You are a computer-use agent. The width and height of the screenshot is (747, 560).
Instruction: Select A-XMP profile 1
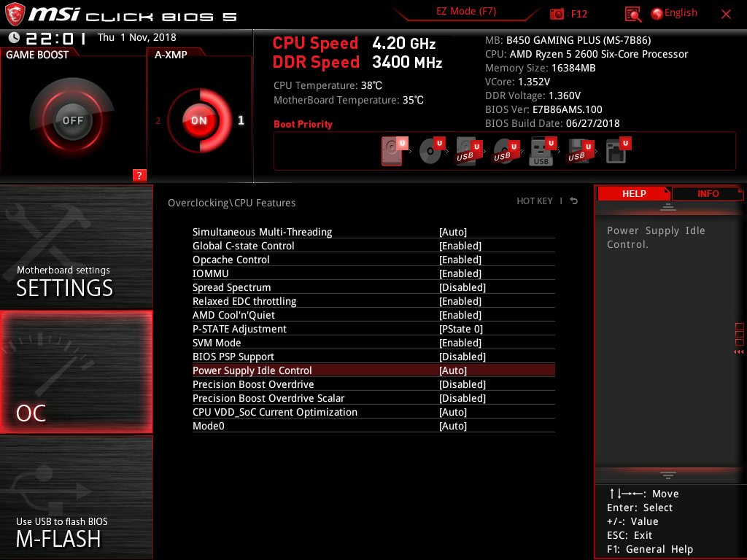point(241,120)
